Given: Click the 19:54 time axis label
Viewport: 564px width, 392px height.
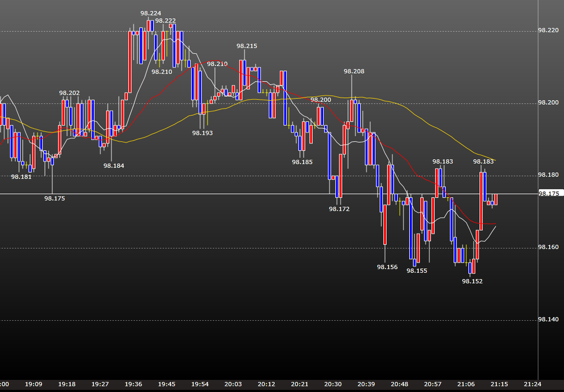Looking at the screenshot, I should 200,384.
